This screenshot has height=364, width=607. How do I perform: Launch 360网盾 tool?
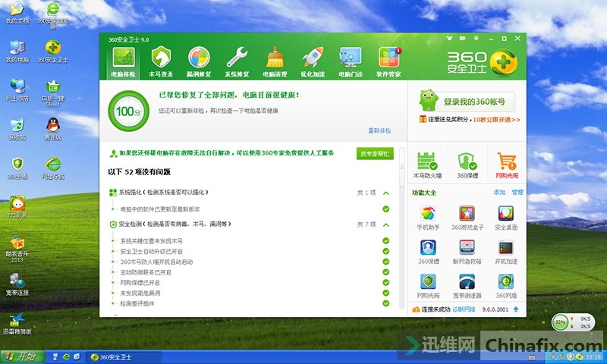pos(506,286)
